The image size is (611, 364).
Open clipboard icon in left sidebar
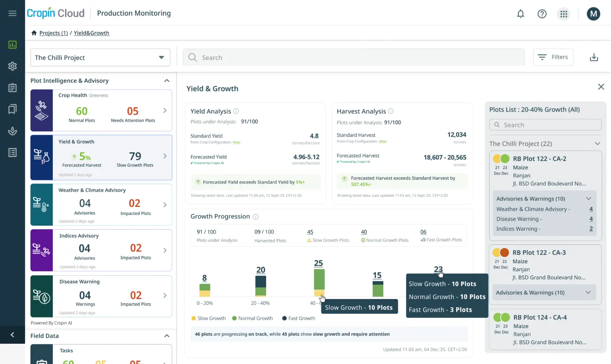(x=12, y=88)
